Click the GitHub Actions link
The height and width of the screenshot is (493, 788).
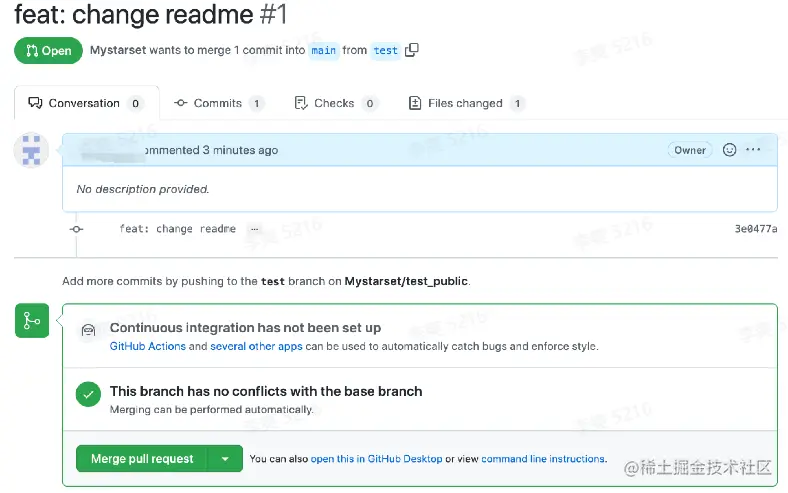pyautogui.click(x=148, y=346)
